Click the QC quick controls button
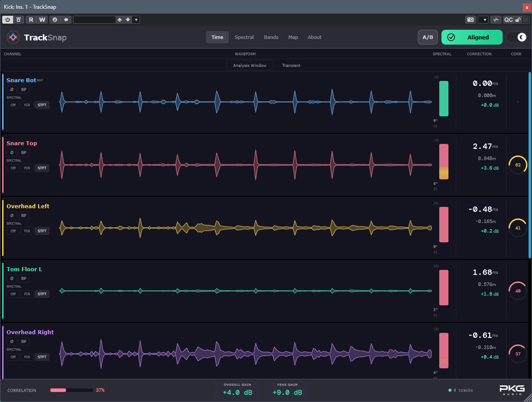Image resolution: width=532 pixels, height=402 pixels. tap(508, 20)
